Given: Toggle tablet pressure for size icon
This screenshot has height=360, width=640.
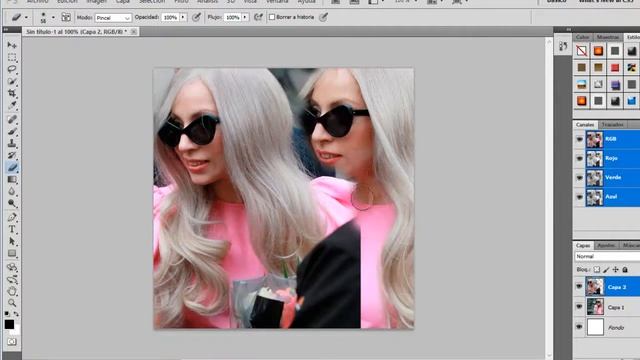Looking at the screenshot, I should coord(323,17).
